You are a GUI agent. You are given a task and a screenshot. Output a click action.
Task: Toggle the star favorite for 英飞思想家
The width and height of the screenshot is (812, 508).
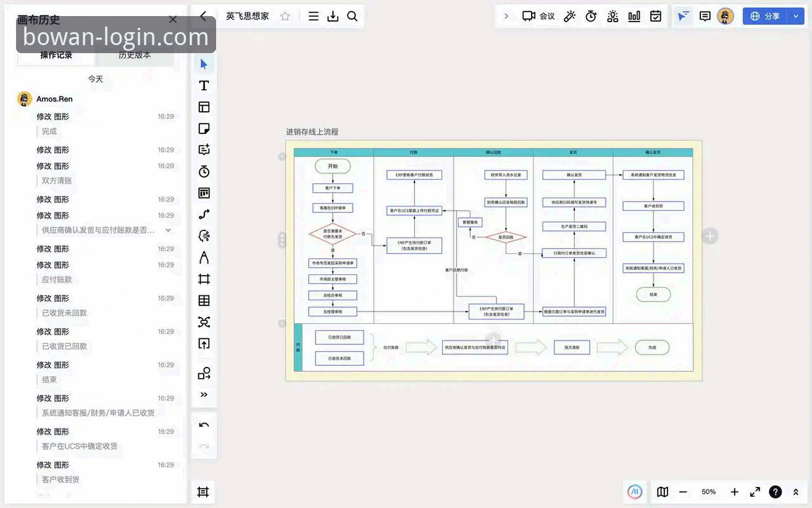(285, 16)
